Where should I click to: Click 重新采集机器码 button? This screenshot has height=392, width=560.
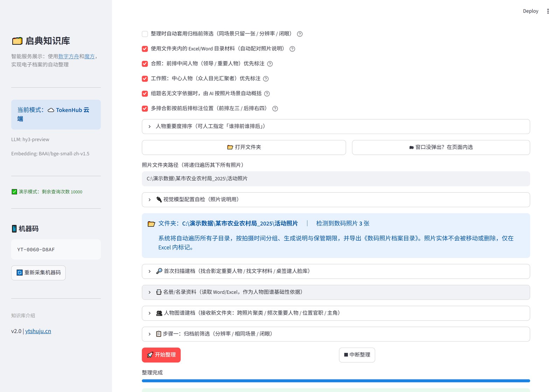tap(38, 273)
